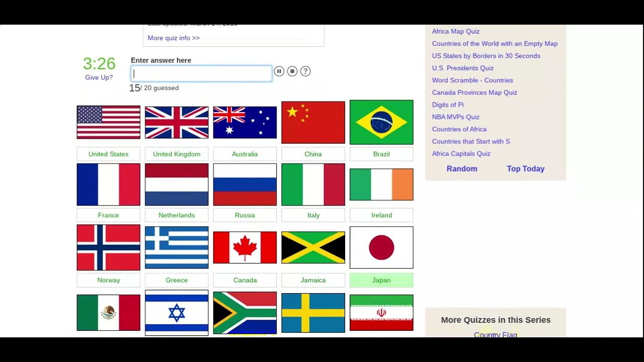Click the Mexico flag image
Viewport: 644px width, 362px height.
(109, 313)
